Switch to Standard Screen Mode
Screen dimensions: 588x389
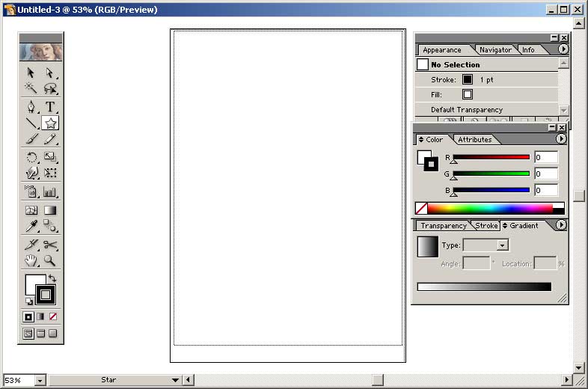(28, 334)
